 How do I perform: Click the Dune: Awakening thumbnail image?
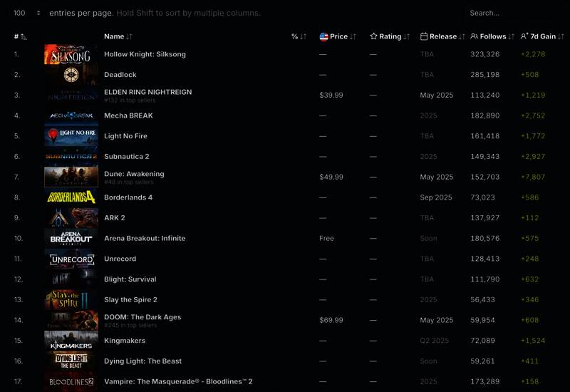pos(71,177)
